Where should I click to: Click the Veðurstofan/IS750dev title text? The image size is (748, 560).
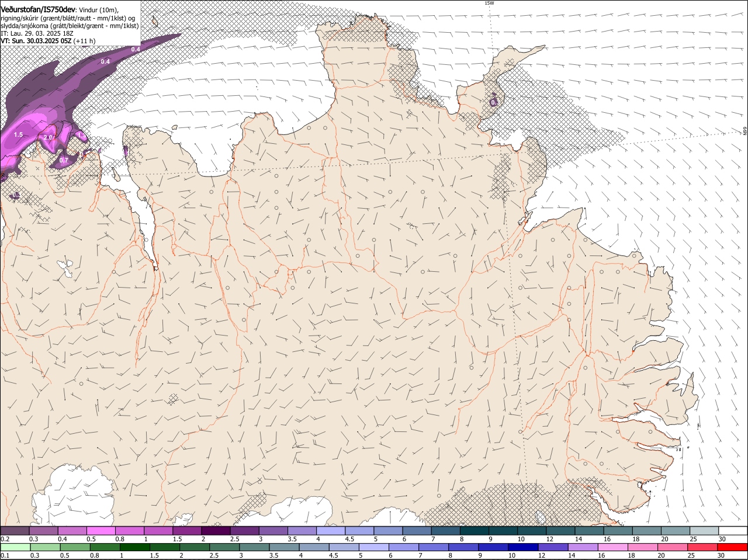(38, 10)
